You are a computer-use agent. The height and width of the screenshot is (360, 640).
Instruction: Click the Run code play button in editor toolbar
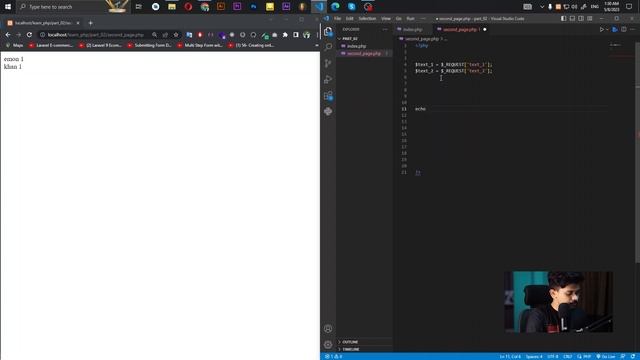click(601, 29)
